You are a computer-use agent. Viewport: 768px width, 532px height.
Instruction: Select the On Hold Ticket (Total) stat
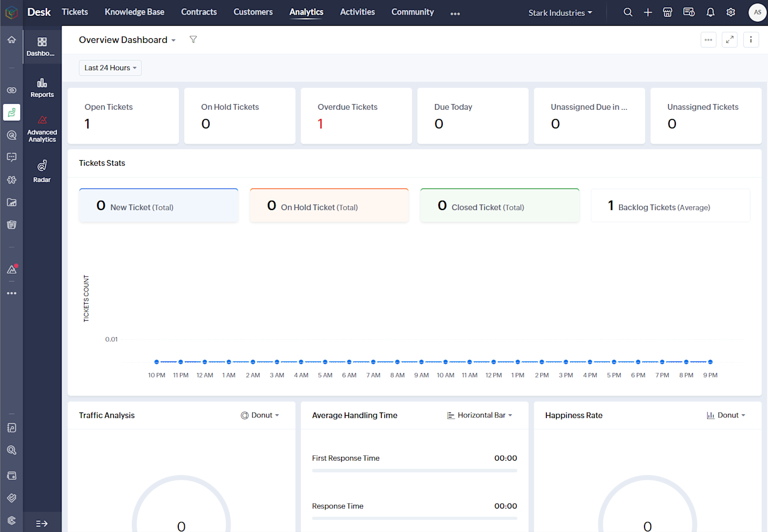[329, 206]
